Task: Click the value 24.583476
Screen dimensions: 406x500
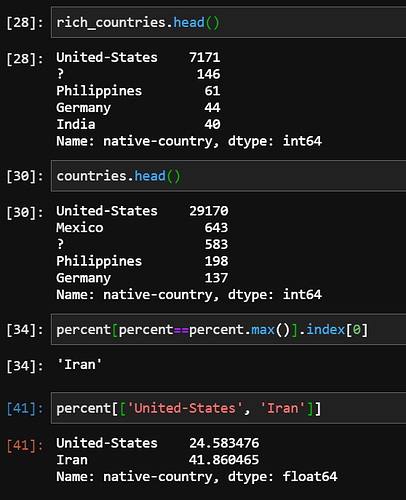Action: (x=224, y=443)
